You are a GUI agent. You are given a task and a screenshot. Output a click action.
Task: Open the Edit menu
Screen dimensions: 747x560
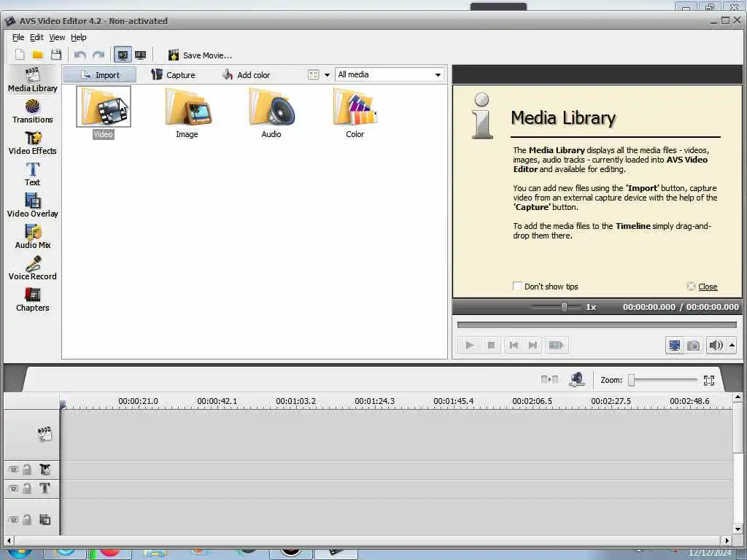[36, 37]
